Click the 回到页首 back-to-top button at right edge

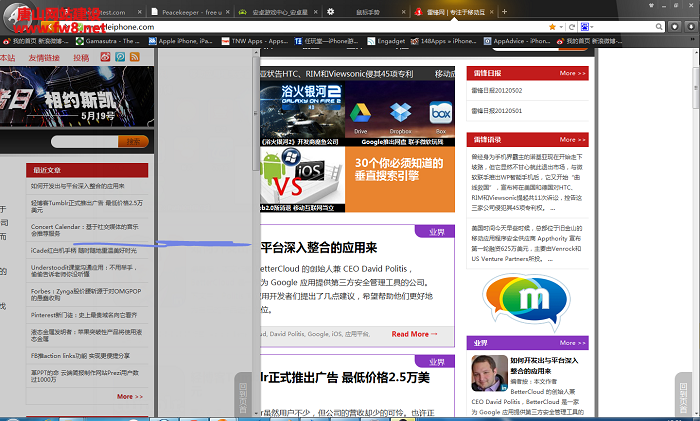(683, 396)
